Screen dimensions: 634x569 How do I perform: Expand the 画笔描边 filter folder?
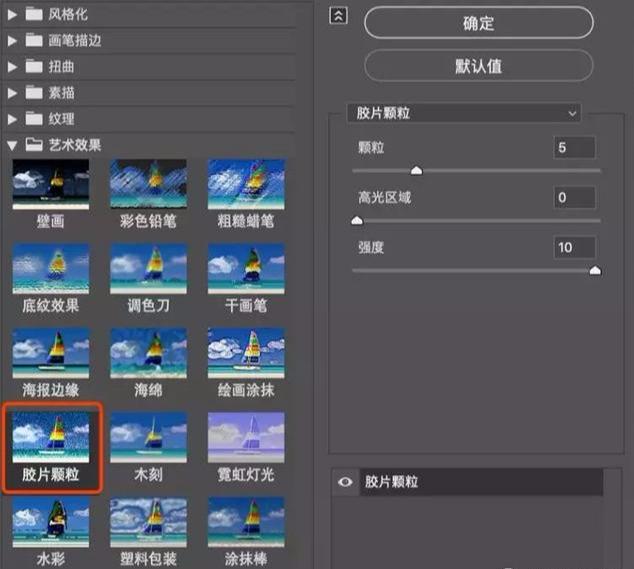coord(12,41)
